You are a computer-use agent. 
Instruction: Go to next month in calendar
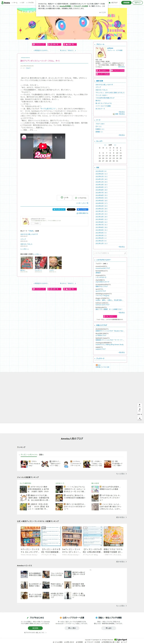115,145
